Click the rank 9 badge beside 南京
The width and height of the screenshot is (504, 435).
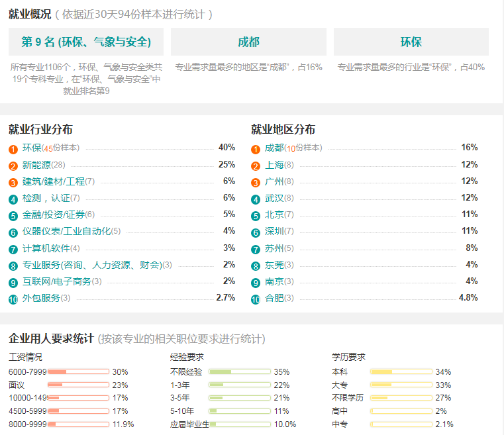pyautogui.click(x=256, y=283)
